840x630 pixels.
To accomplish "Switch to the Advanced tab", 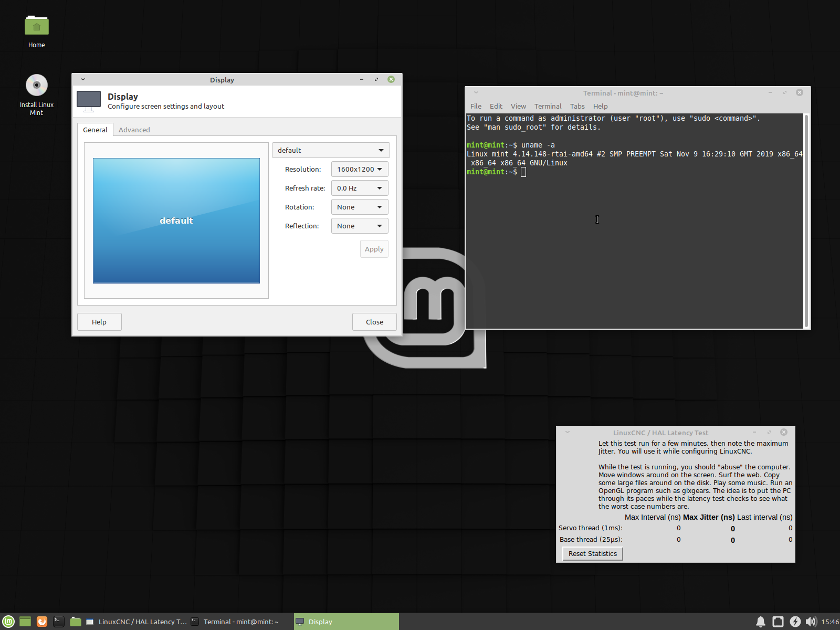I will (134, 130).
